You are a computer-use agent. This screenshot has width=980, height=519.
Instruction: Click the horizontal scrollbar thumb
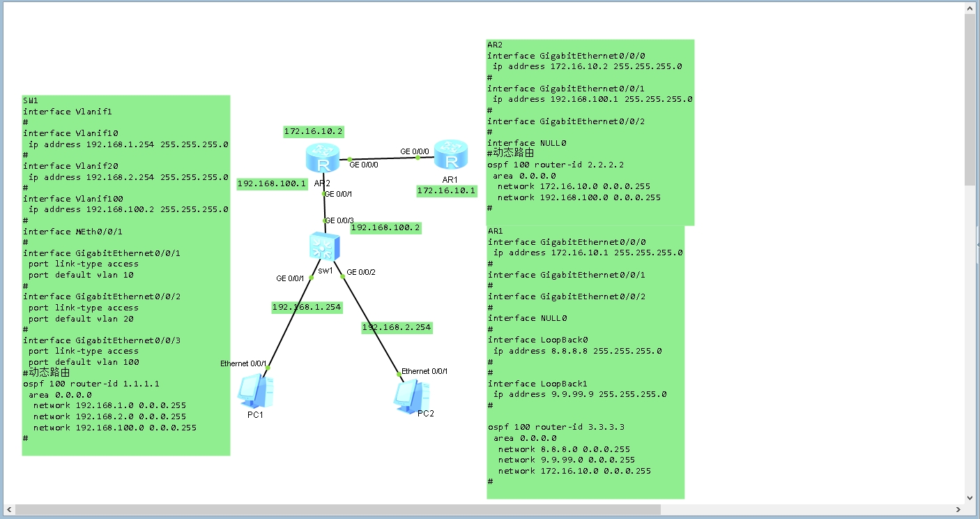(335, 510)
